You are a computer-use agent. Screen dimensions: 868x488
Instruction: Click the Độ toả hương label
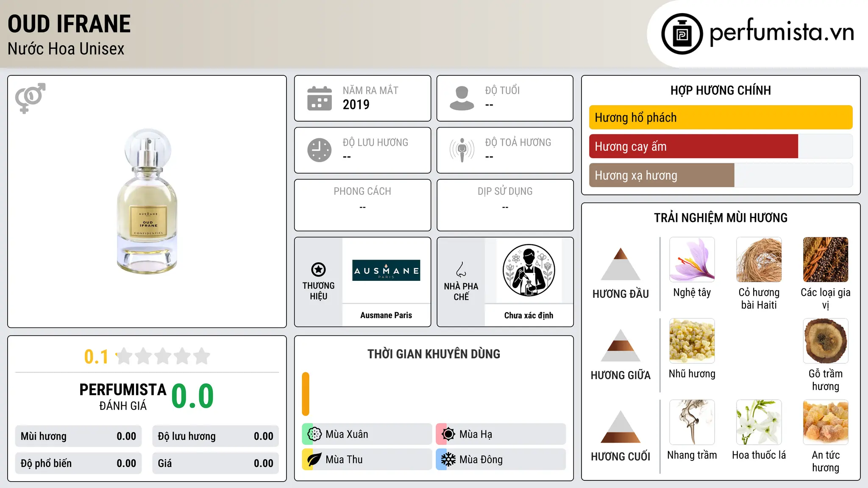[518, 142]
